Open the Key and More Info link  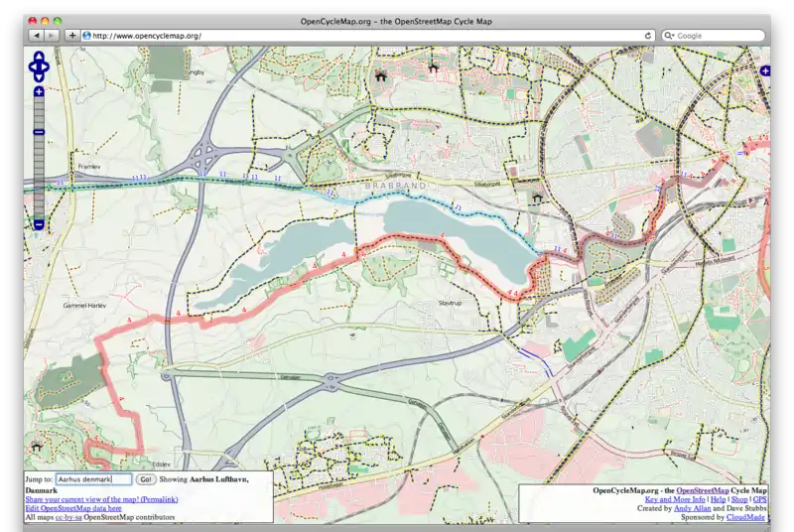675,499
